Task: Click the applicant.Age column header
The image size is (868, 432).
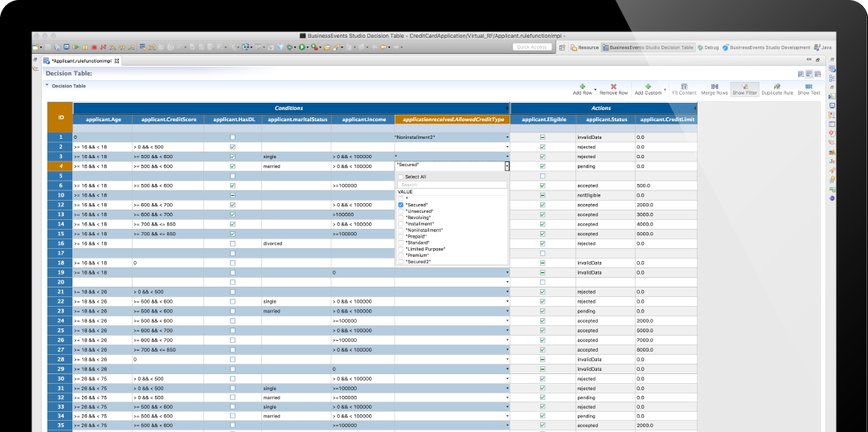Action: [102, 119]
